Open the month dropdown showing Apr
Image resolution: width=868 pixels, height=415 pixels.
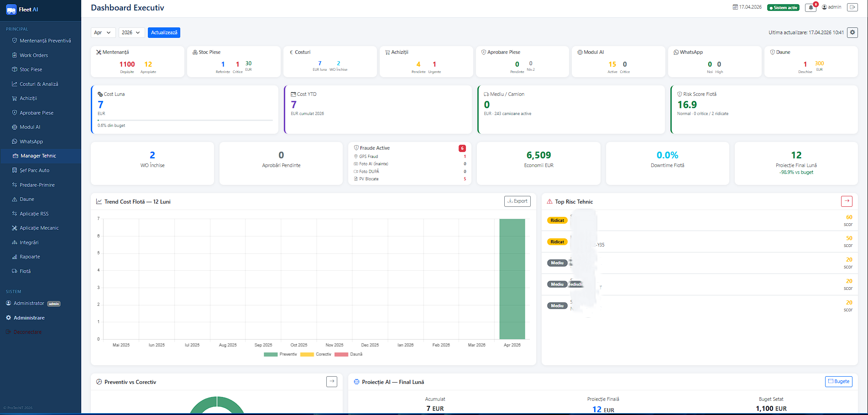pos(102,32)
